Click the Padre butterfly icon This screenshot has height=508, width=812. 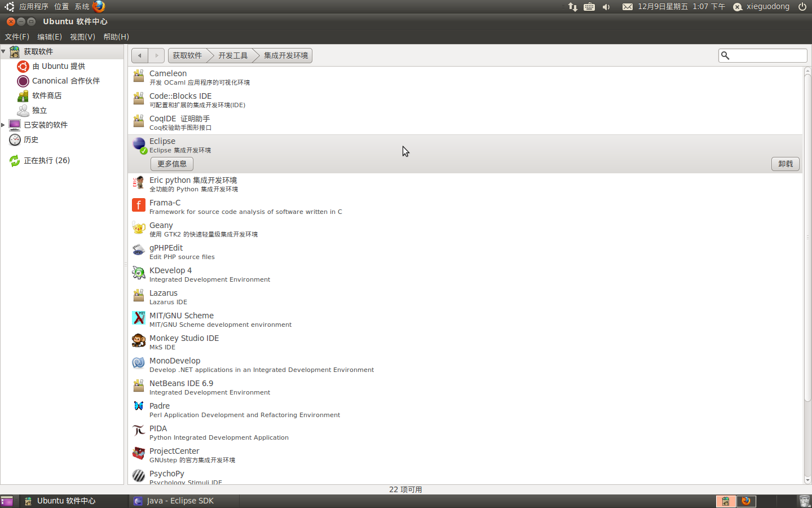(139, 406)
